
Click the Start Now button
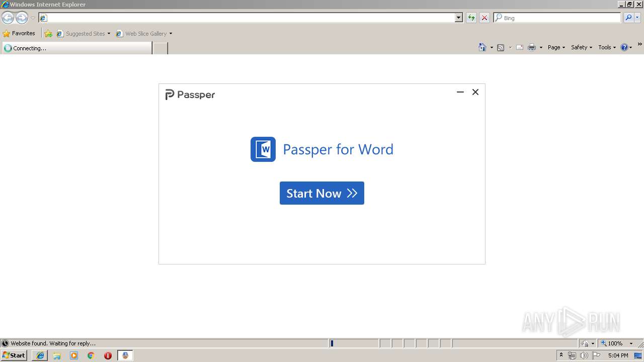point(322,193)
